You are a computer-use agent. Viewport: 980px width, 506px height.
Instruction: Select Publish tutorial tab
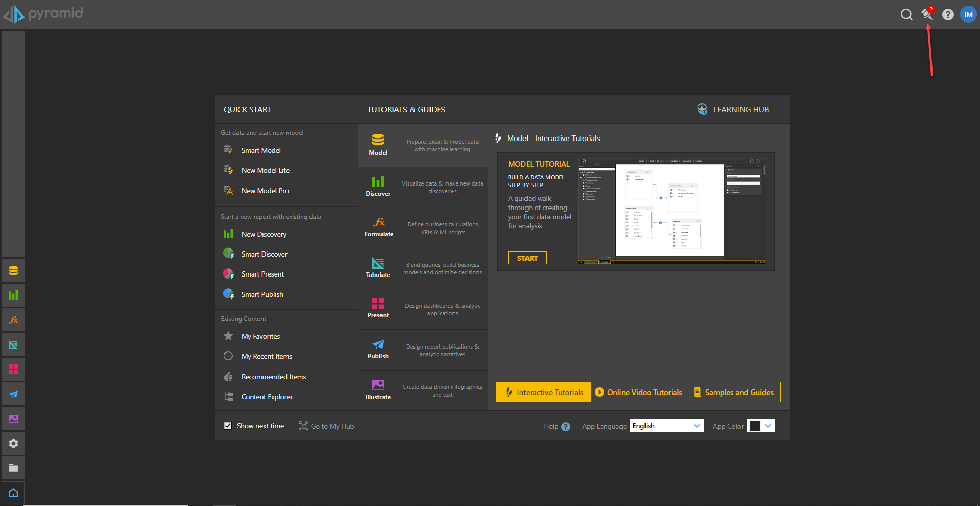tap(423, 350)
